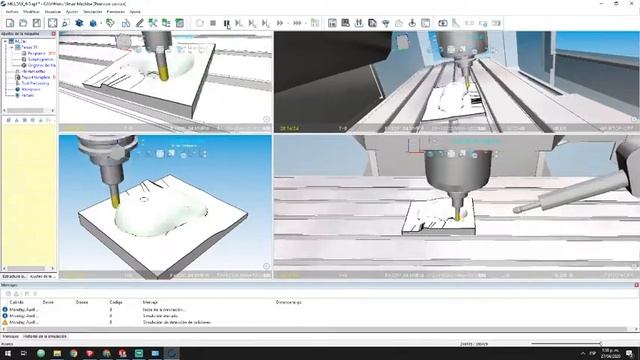Image resolution: width=640 pixels, height=360 pixels.
Task: Open the Ajustes menu
Action: tap(72, 12)
